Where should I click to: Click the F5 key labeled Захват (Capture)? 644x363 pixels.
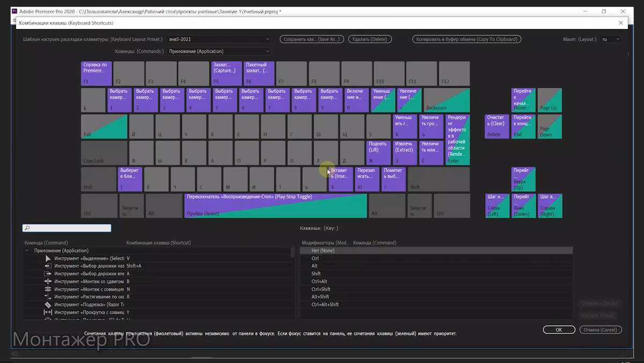(x=226, y=74)
